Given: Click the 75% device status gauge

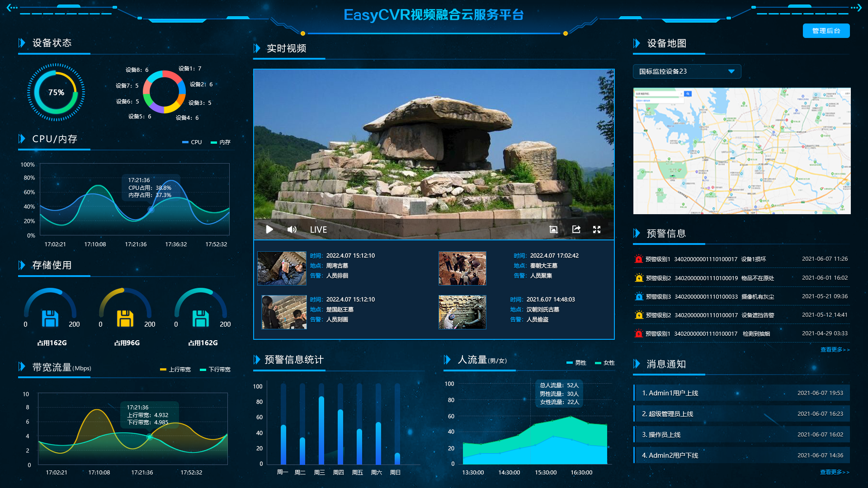Looking at the screenshot, I should pos(56,93).
